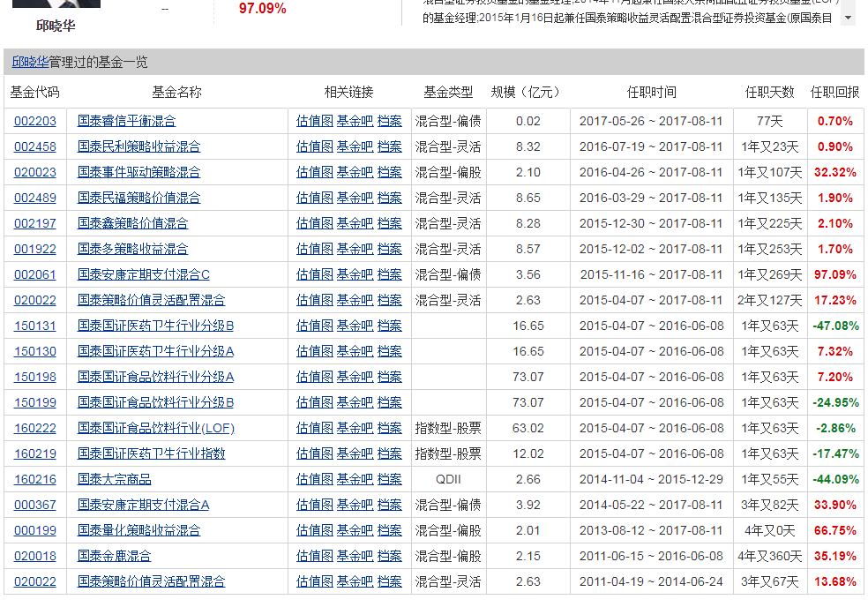Click fund code 150198
The height and width of the screenshot is (607, 868).
click(35, 377)
